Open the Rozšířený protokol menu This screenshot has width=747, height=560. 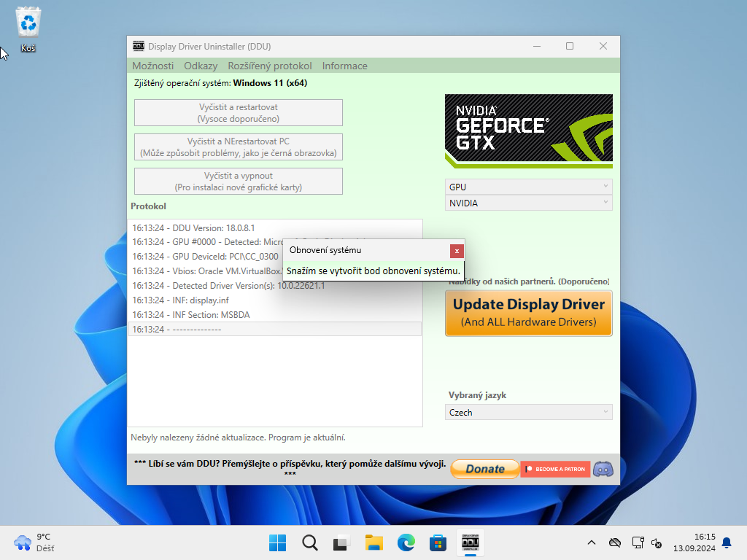269,66
